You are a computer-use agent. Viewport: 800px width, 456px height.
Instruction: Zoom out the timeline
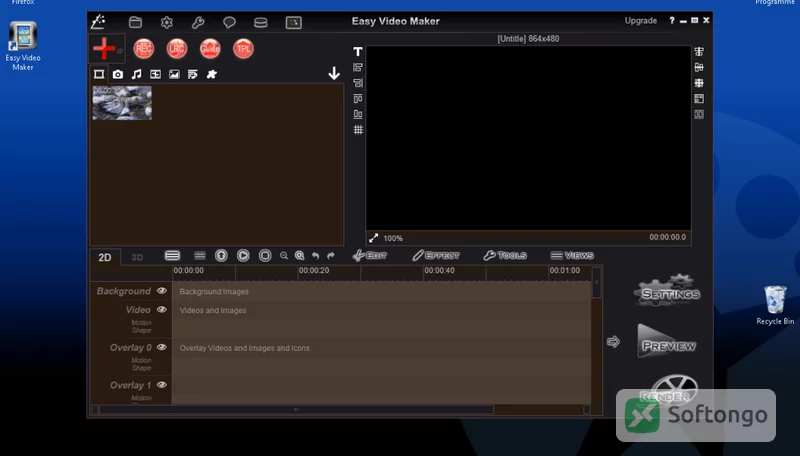[284, 256]
